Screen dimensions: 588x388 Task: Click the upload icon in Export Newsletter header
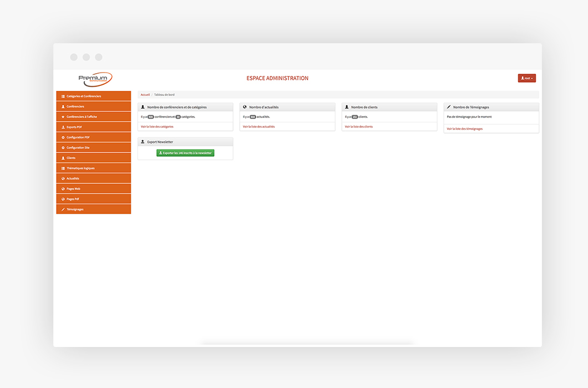[x=143, y=142]
